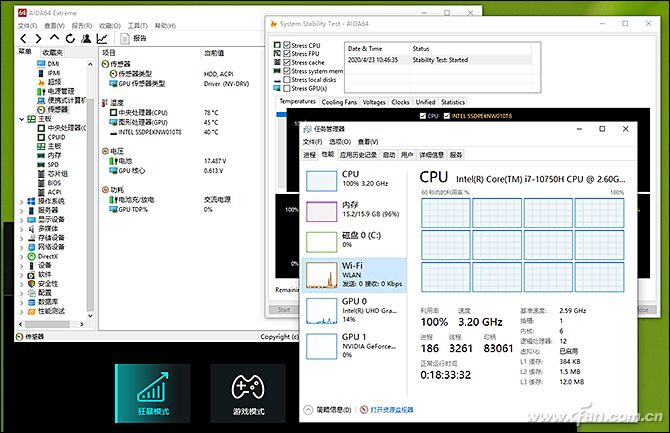Screen dimensions: 670x433
Task: Activate 狂飙模式 turbo mode tile
Action: [x=152, y=393]
